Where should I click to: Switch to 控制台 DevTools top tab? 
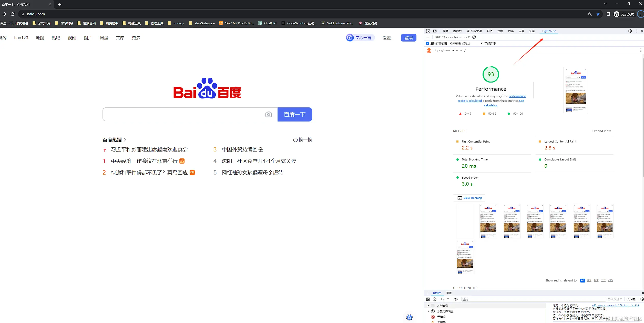click(457, 31)
